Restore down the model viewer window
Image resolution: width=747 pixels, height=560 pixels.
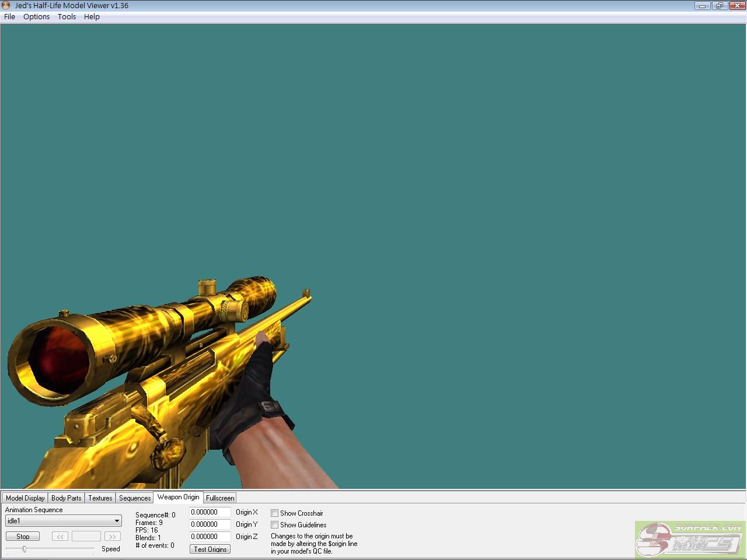click(719, 6)
